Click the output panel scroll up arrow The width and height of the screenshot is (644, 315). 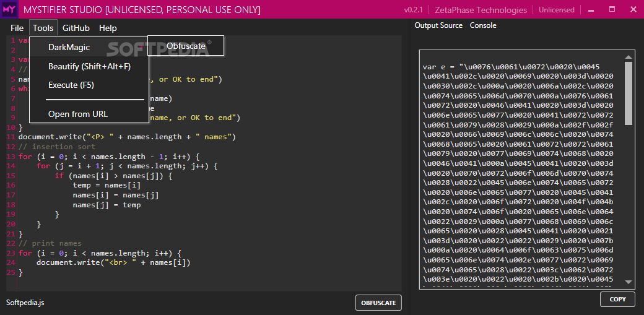(x=628, y=57)
